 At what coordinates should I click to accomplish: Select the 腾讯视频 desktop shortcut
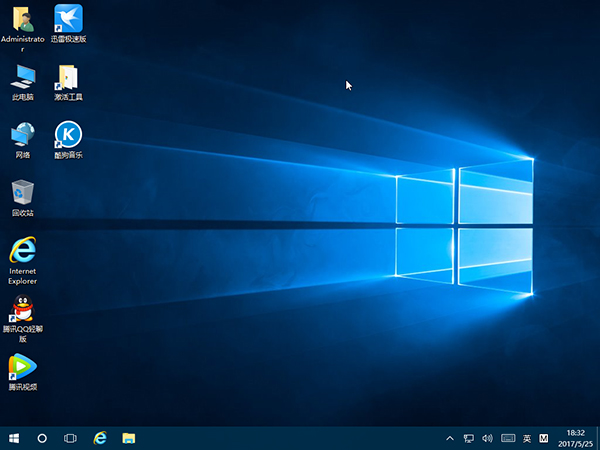(22, 367)
